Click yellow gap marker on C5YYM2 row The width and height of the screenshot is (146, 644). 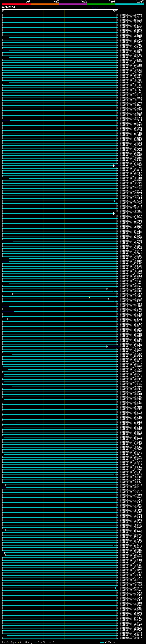90,297
